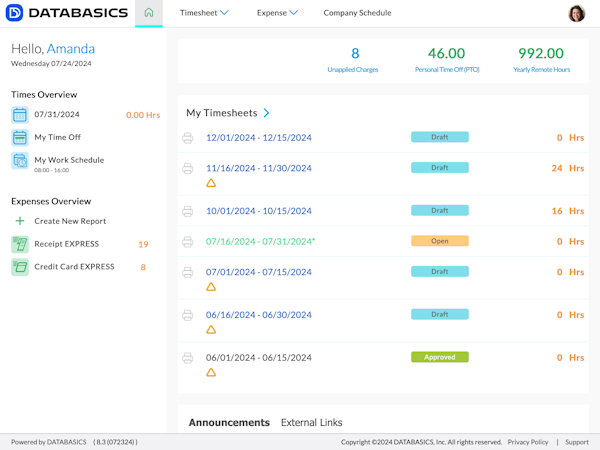Open the Privacy Policy footer link

(x=528, y=442)
